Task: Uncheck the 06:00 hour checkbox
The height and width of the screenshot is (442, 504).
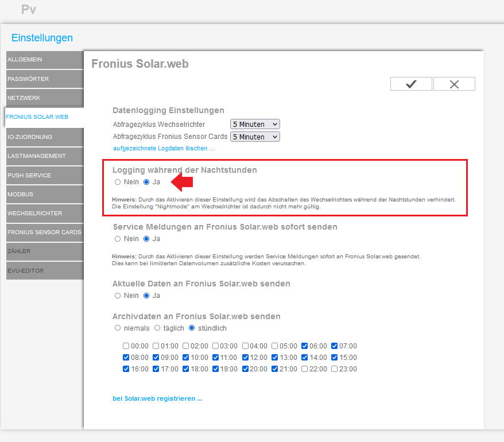Action: [x=305, y=346]
